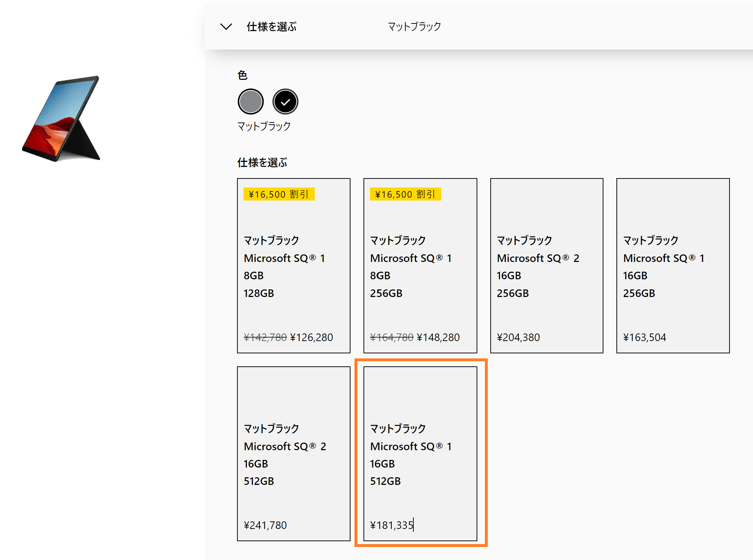The width and height of the screenshot is (753, 560).
Task: Click the ¥163,504 price
Action: tap(645, 337)
